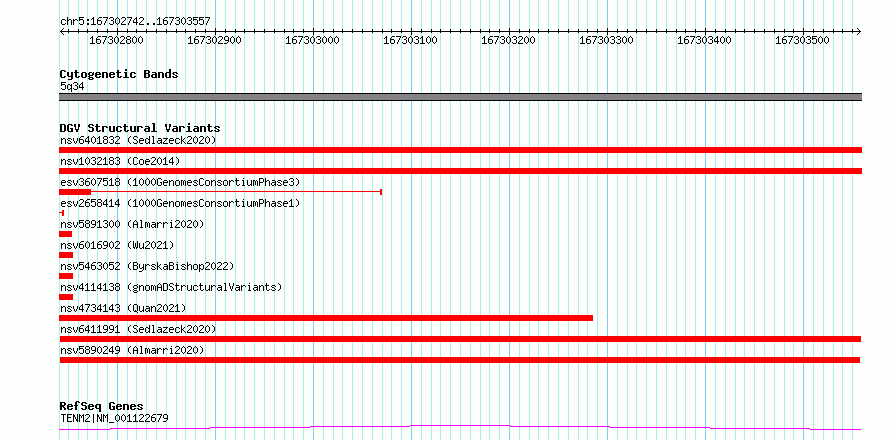Open variant nsv1032183 (Coe2014) label
The image size is (890, 440).
tap(120, 161)
